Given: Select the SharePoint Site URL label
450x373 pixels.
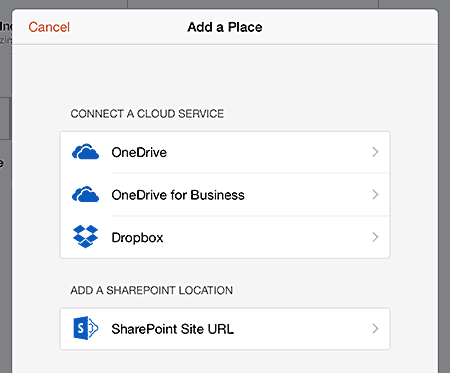Looking at the screenshot, I should pos(172,329).
